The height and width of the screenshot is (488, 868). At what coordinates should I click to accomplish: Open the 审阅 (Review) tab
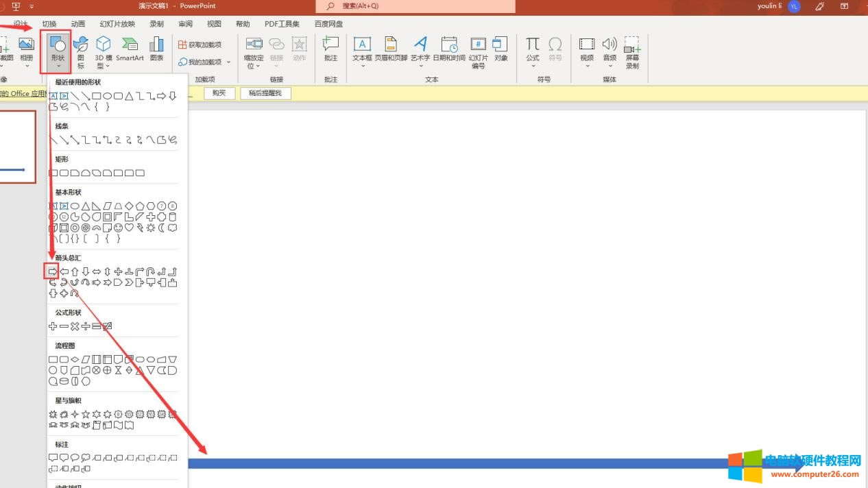(186, 24)
